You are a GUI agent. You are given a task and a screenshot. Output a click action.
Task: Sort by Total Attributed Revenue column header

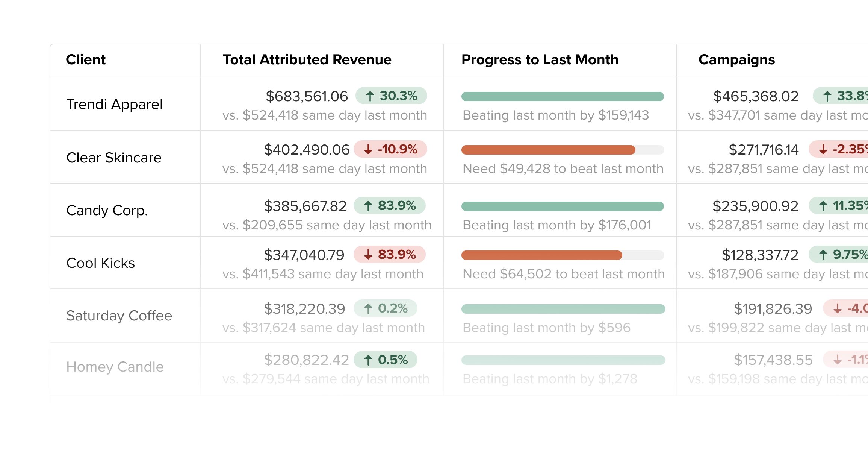[307, 60]
